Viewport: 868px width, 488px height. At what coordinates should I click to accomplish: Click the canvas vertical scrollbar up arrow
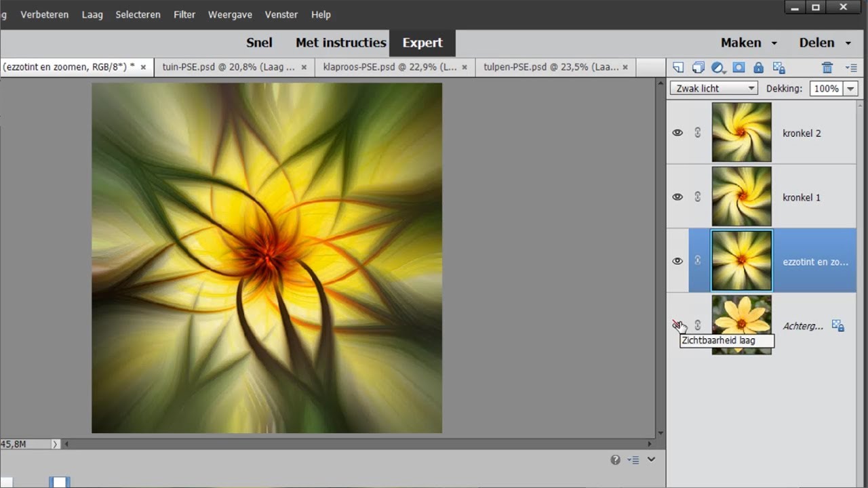[661, 82]
